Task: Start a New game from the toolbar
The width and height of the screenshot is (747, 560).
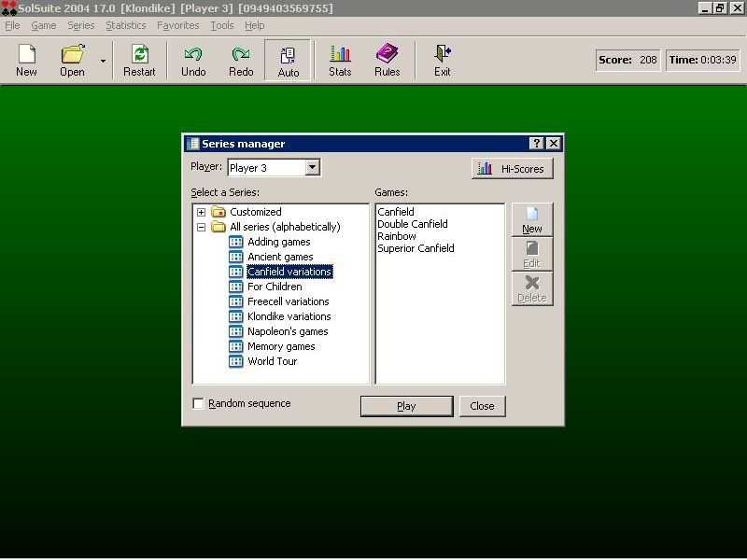Action: tap(26, 61)
